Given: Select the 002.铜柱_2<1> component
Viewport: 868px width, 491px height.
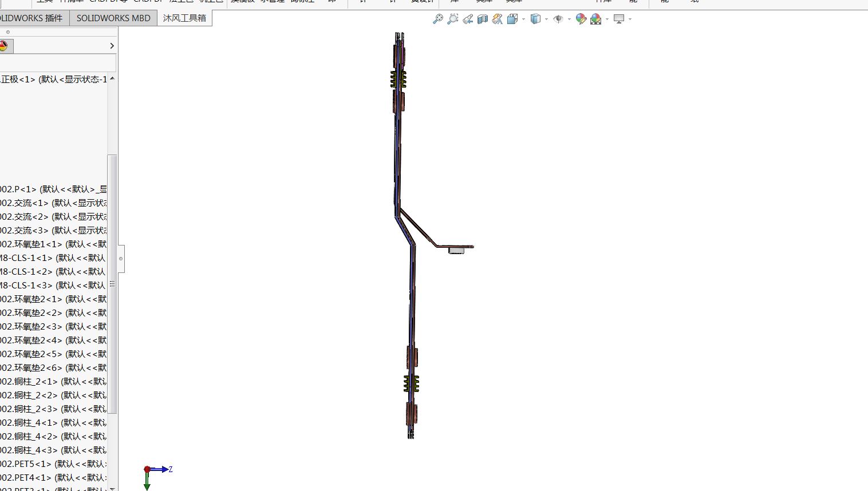Looking at the screenshot, I should [x=54, y=381].
